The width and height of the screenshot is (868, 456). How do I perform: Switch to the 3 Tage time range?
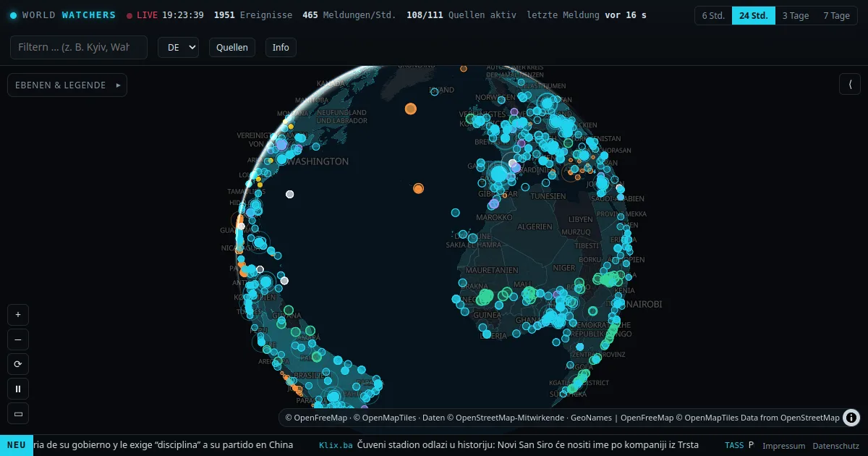pos(796,15)
